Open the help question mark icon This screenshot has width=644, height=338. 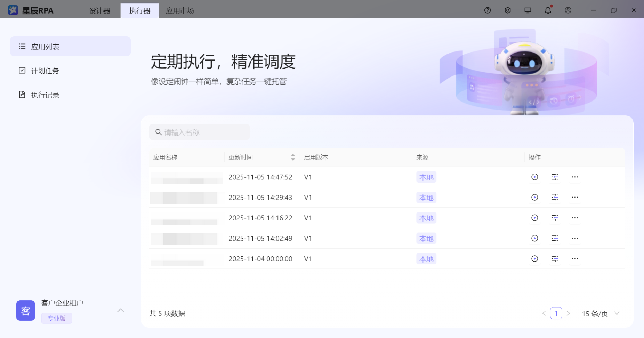pos(487,10)
